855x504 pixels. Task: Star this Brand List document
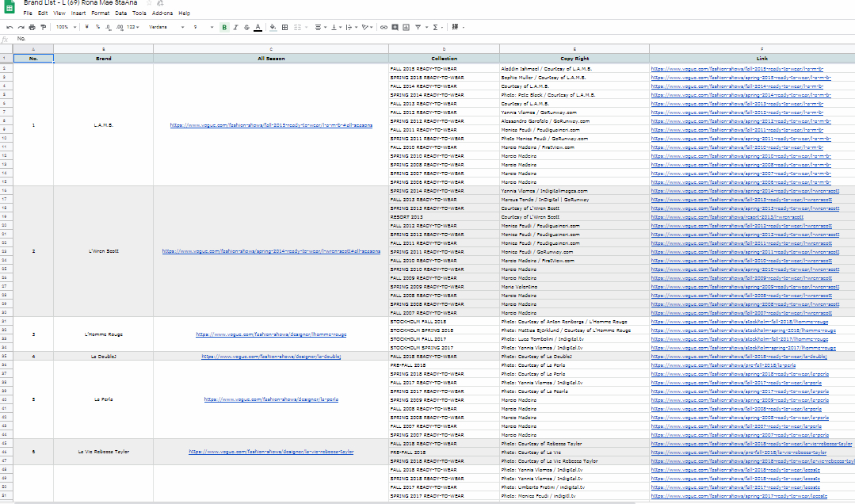click(148, 3)
